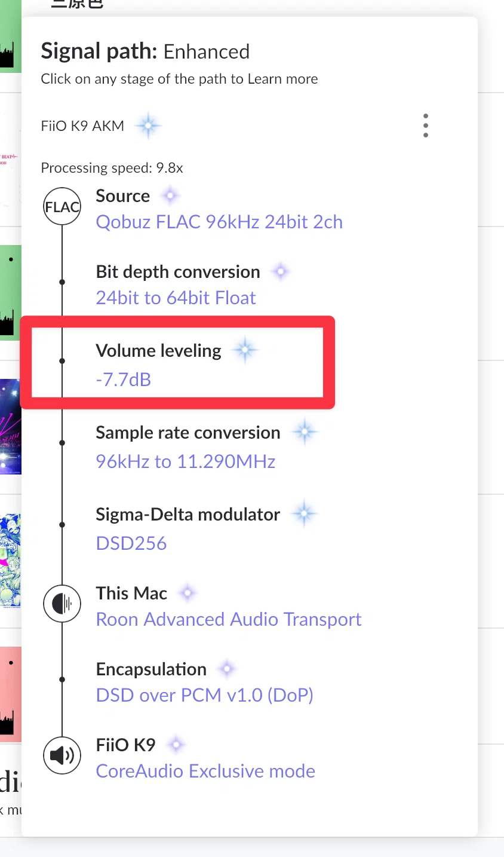Click the quality star next to Source
Image resolution: width=504 pixels, height=857 pixels.
[170, 195]
